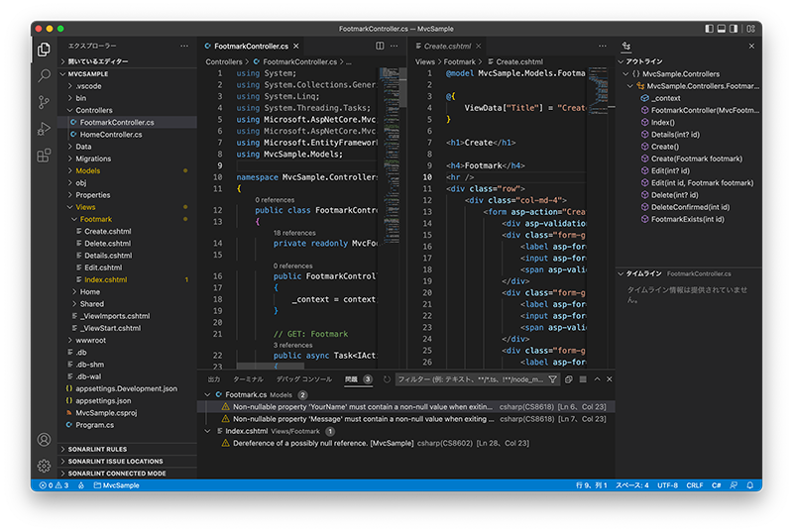Toggle the UTF-8 encoding selector

click(667, 485)
